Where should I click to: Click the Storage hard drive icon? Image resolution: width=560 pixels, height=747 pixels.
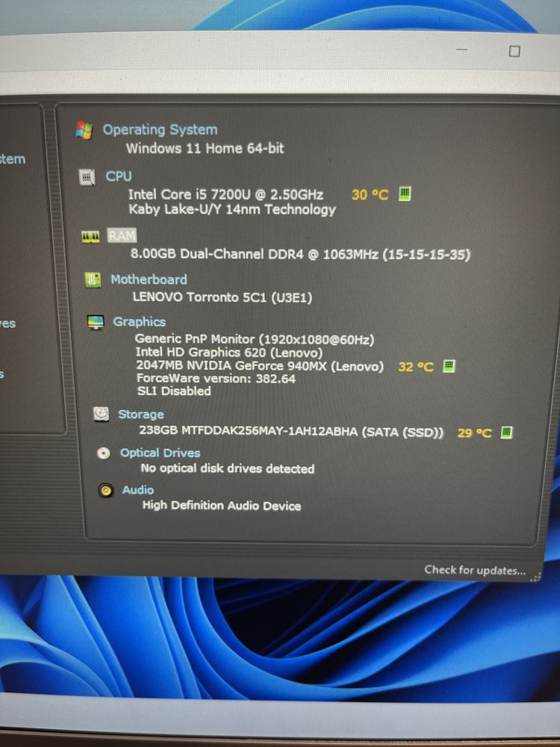tap(101, 414)
